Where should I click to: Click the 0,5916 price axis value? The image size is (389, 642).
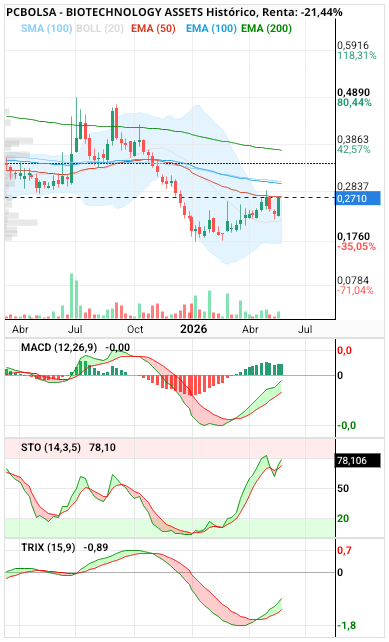353,45
